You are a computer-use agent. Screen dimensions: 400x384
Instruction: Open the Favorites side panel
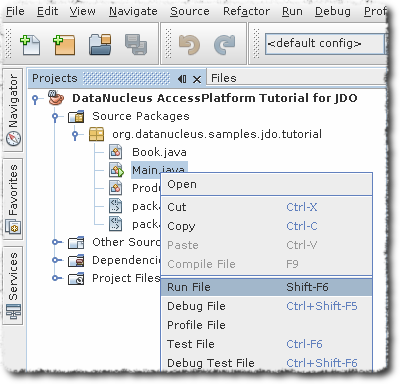click(13, 199)
